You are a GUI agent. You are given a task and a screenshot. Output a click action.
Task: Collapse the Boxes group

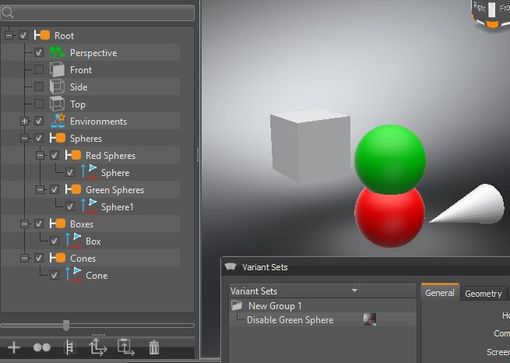24,224
